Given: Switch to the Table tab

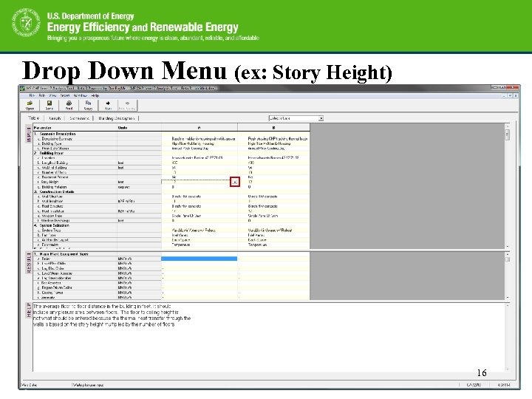Looking at the screenshot, I should pyautogui.click(x=34, y=118).
